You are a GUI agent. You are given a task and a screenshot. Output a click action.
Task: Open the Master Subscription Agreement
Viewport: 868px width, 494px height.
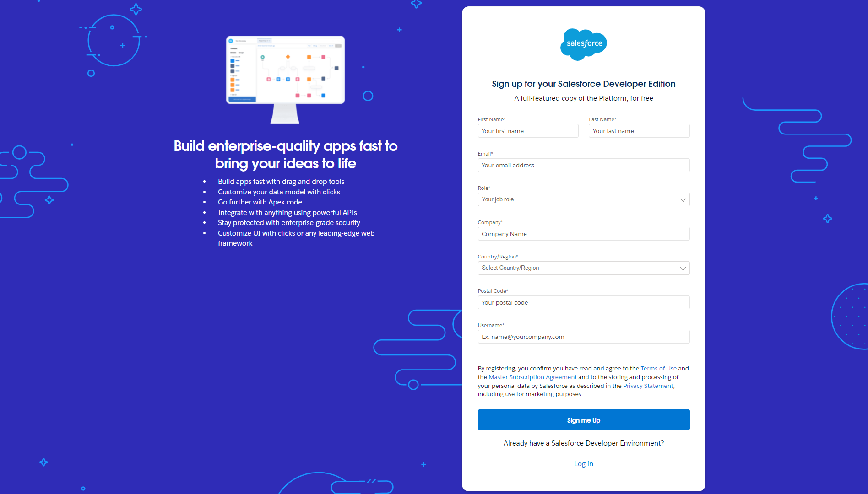pos(532,377)
